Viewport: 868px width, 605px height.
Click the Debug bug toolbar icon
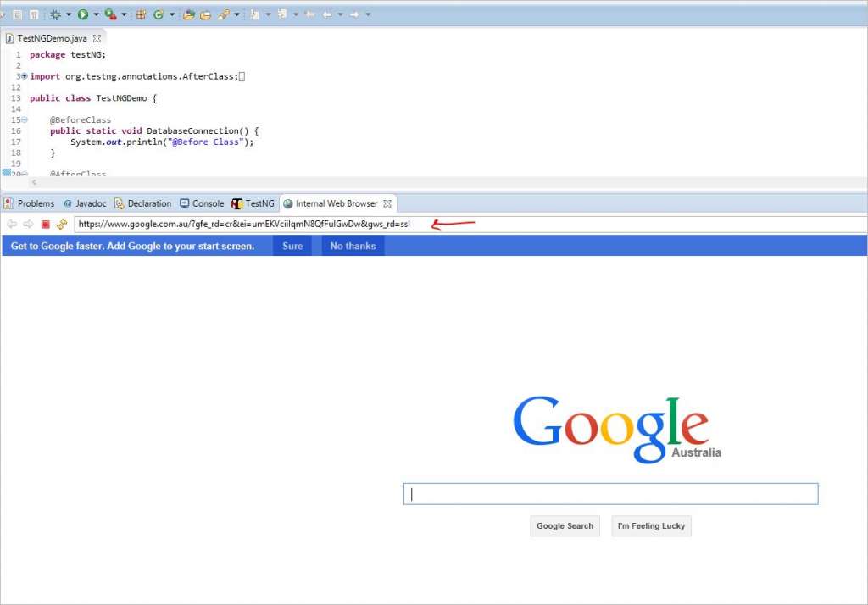55,14
